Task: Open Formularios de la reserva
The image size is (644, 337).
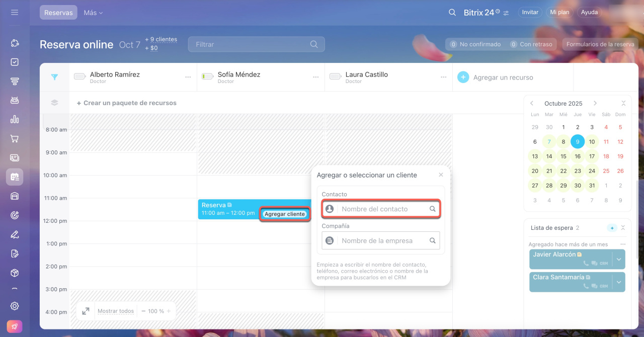Action: click(x=600, y=44)
